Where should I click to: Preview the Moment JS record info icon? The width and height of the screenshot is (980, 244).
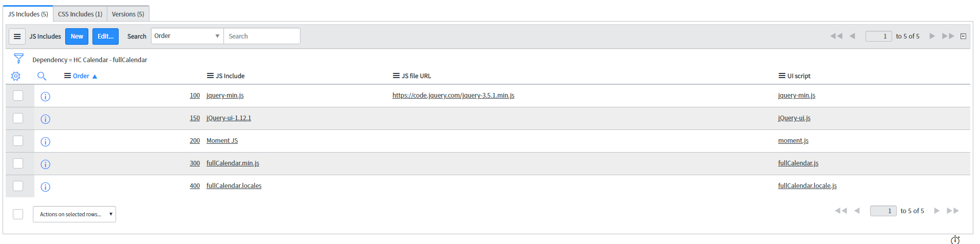point(45,142)
